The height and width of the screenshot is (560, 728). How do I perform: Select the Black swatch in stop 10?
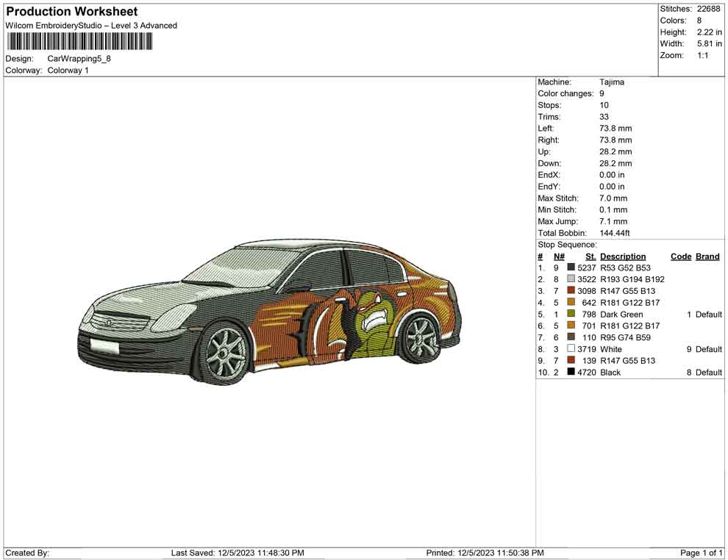(x=571, y=373)
